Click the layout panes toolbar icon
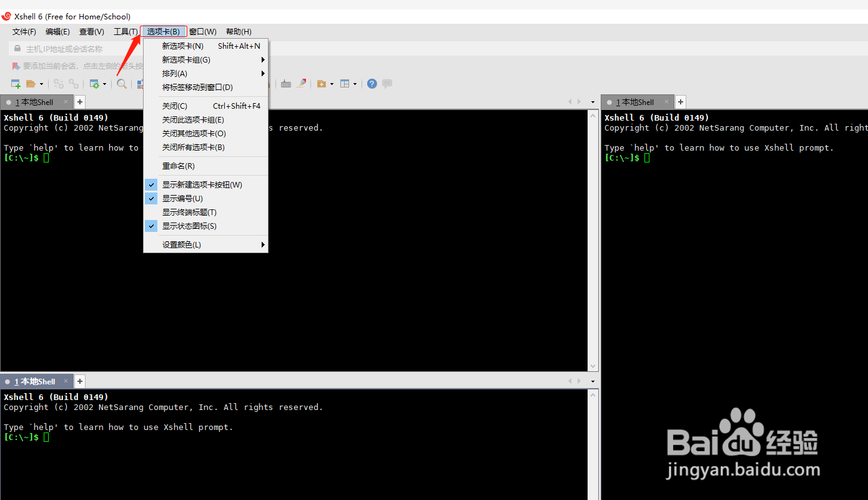868x500 pixels. click(x=345, y=84)
